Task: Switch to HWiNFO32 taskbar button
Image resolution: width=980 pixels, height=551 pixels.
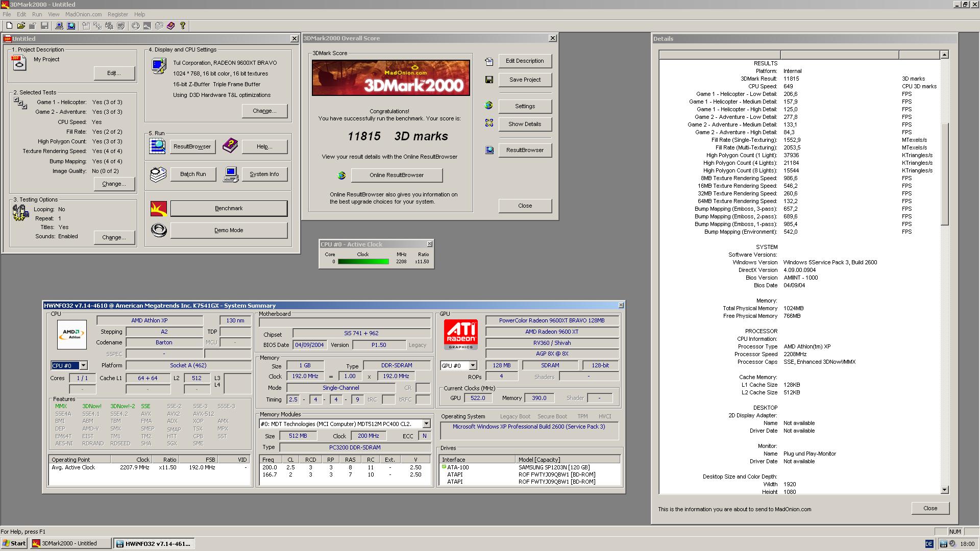Action: 153,543
